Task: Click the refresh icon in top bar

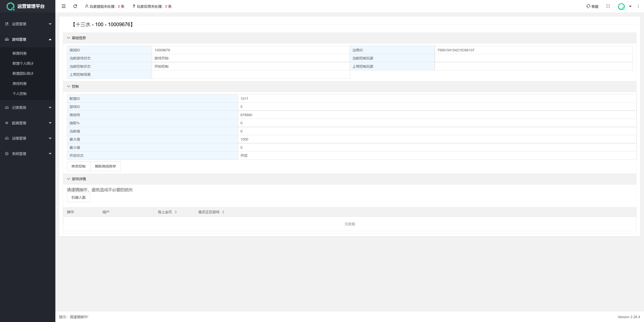Action: tap(75, 6)
